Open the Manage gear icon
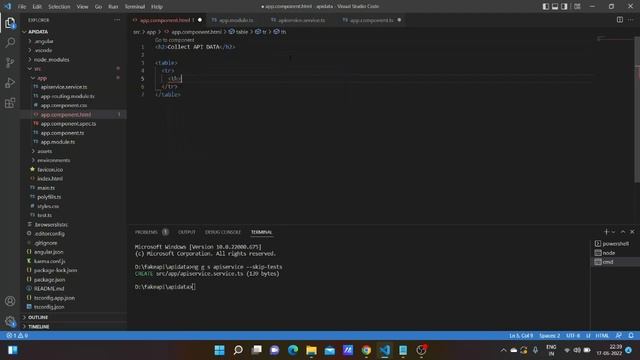Viewport: 640px width, 360px height. click(x=10, y=321)
